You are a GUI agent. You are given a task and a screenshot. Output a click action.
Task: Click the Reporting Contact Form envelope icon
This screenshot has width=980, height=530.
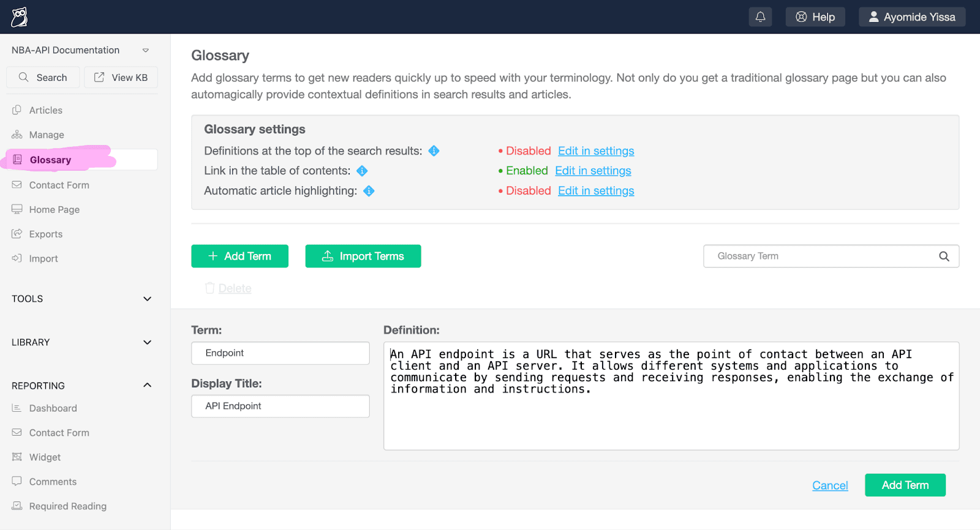tap(17, 433)
